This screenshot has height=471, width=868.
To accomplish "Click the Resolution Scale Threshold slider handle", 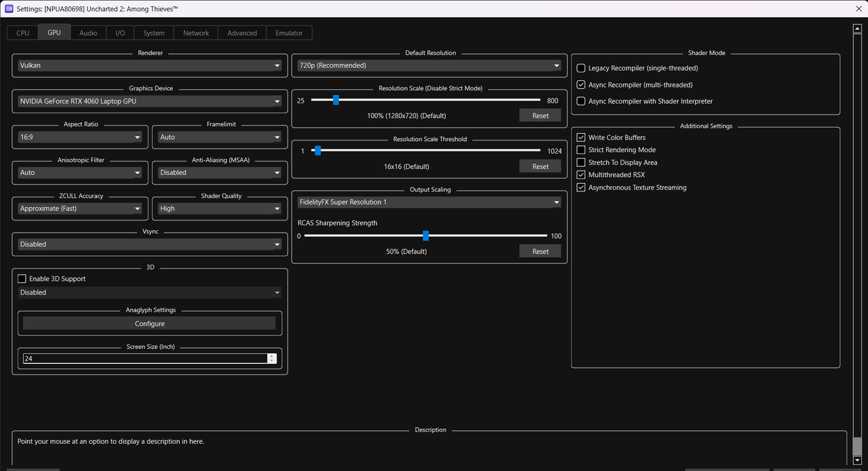I will (x=317, y=151).
